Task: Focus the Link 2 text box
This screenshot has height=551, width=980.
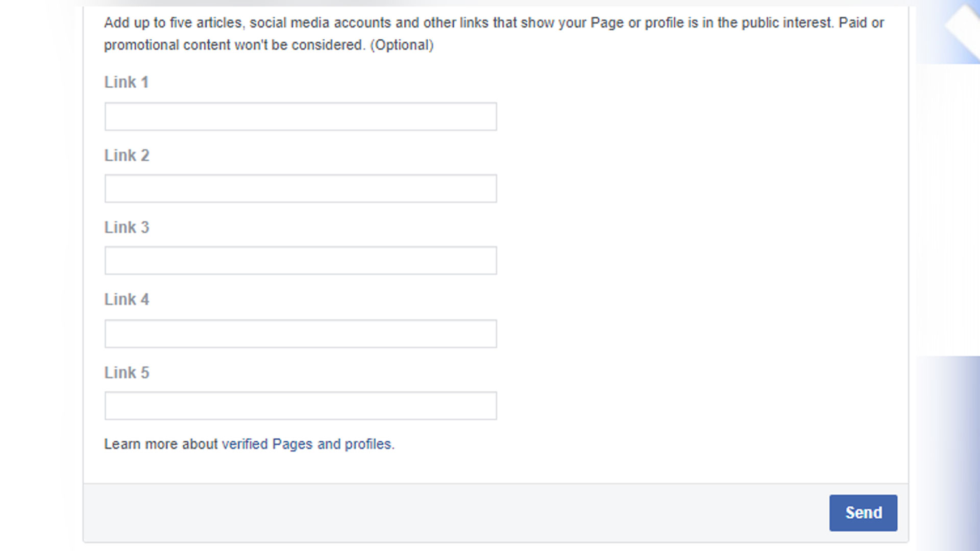Action: click(301, 188)
